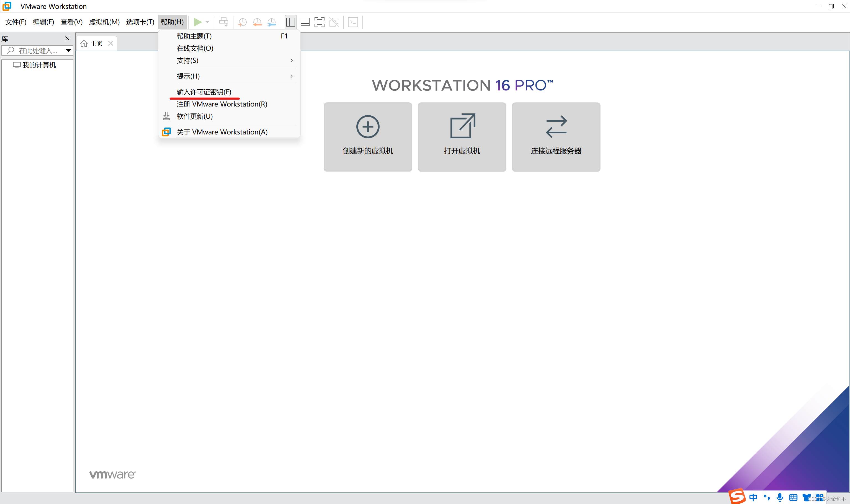
Task: Click the skin shirt icon in IME bar
Action: (x=807, y=498)
